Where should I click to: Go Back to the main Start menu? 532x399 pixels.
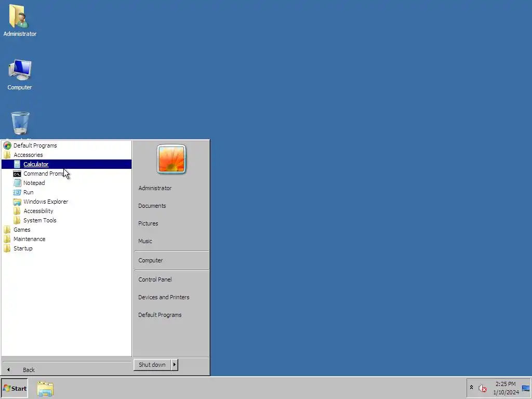tap(29, 370)
